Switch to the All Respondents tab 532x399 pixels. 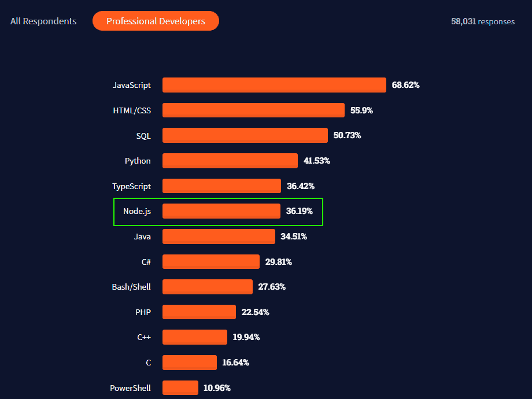pyautogui.click(x=43, y=21)
